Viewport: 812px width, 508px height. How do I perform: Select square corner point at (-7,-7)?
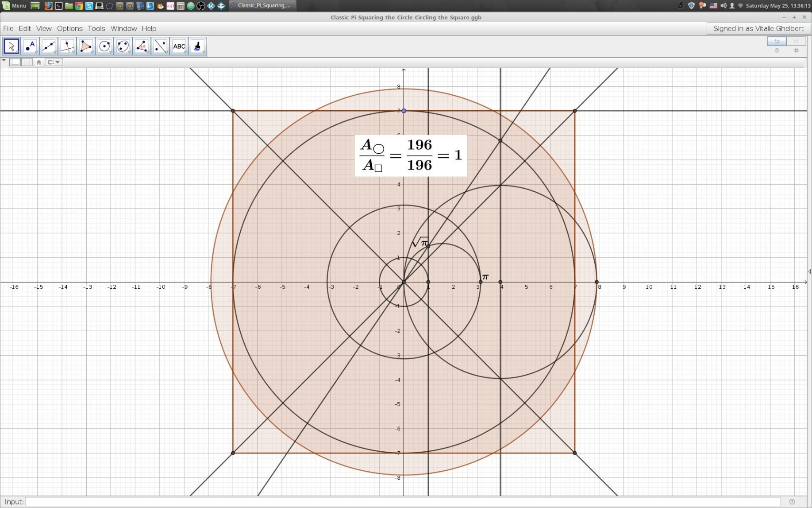(x=233, y=453)
